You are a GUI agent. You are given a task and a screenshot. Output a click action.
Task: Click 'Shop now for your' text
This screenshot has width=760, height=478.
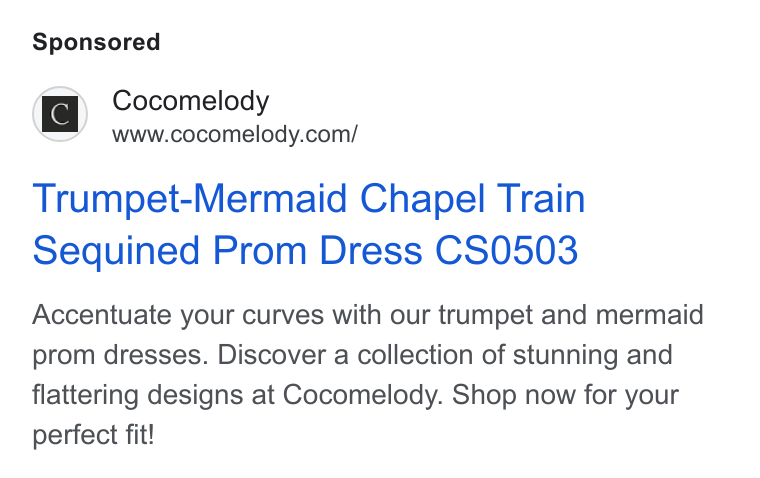pyautogui.click(x=565, y=395)
